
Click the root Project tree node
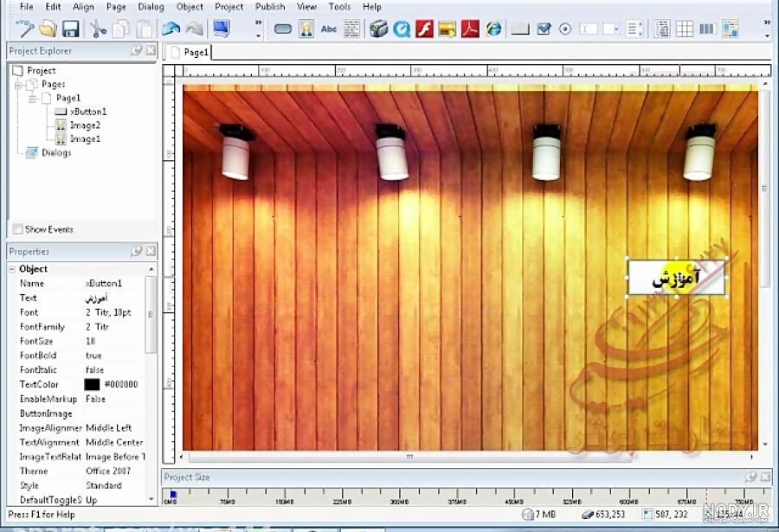click(x=42, y=71)
